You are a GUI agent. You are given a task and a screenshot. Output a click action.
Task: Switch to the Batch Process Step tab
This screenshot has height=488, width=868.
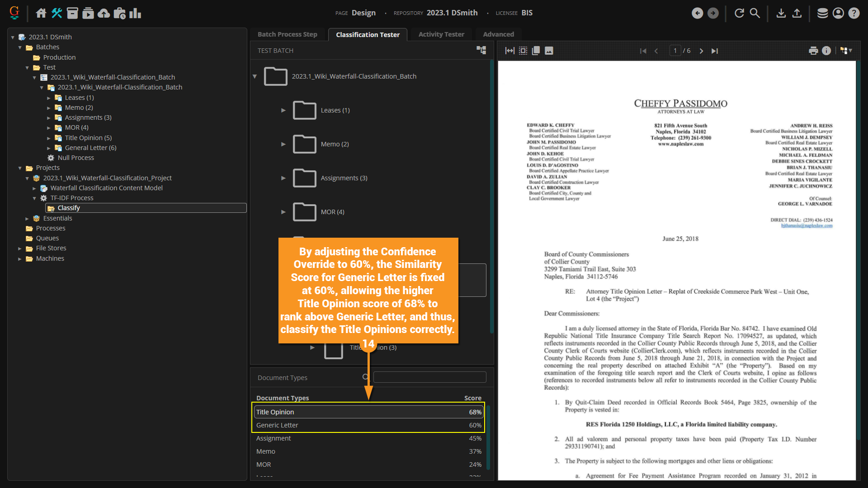pos(287,34)
